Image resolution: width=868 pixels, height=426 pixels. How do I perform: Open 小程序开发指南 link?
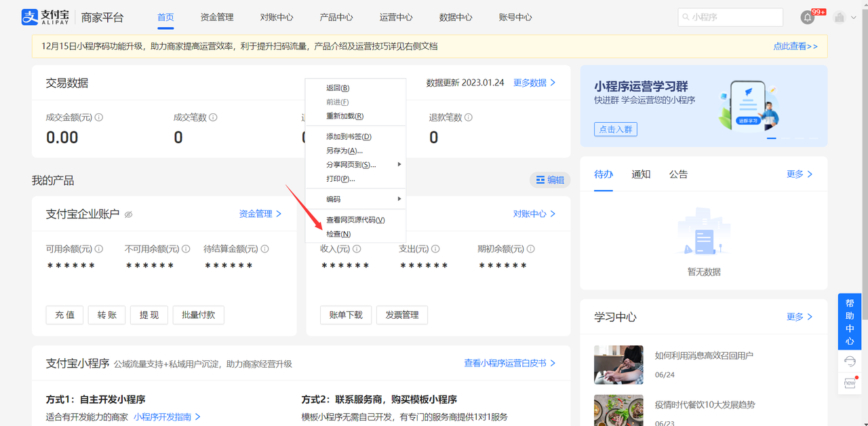tap(167, 417)
